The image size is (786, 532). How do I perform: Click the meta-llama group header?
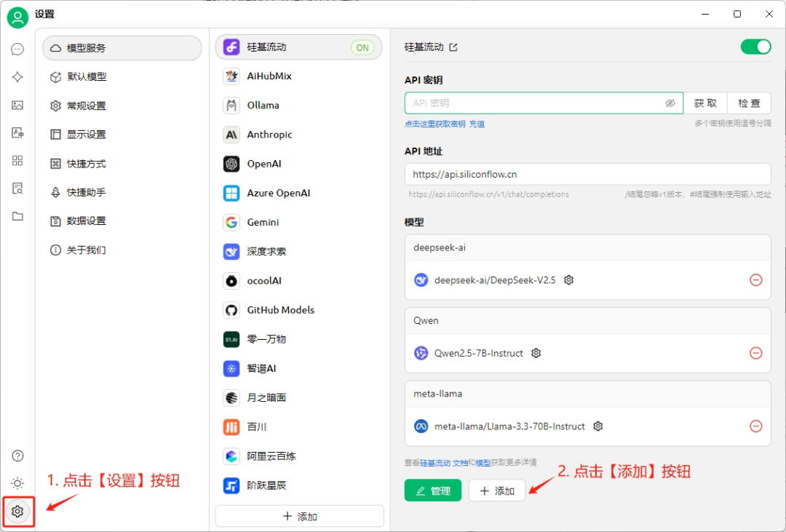(587, 394)
